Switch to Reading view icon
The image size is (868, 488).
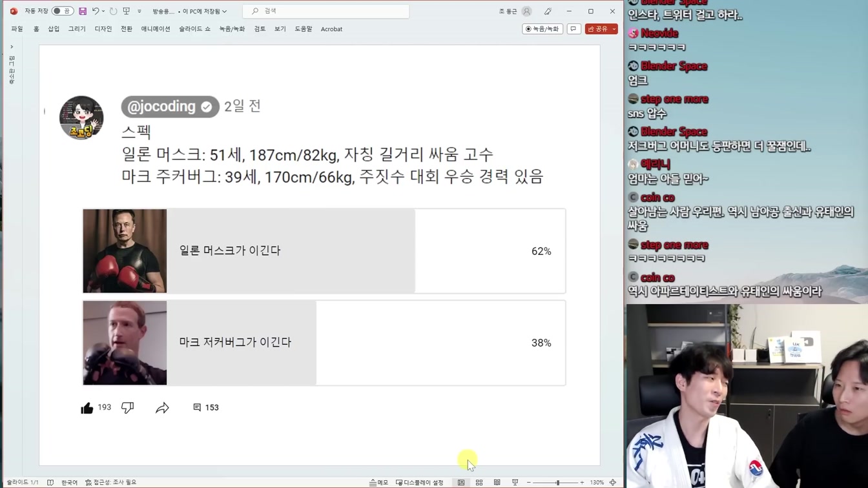click(x=497, y=482)
